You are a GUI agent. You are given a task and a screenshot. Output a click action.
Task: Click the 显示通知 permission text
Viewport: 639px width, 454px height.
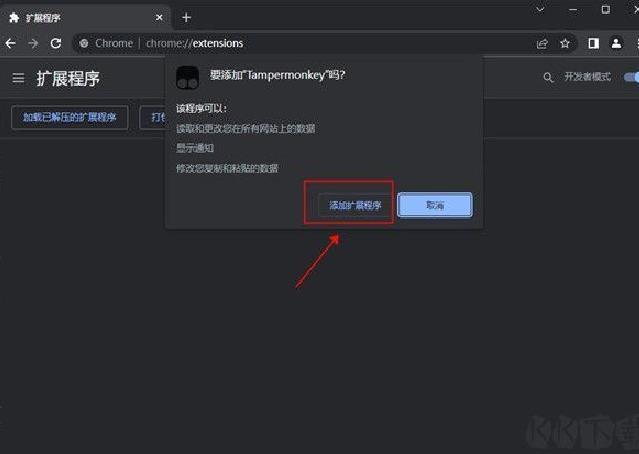pyautogui.click(x=195, y=148)
